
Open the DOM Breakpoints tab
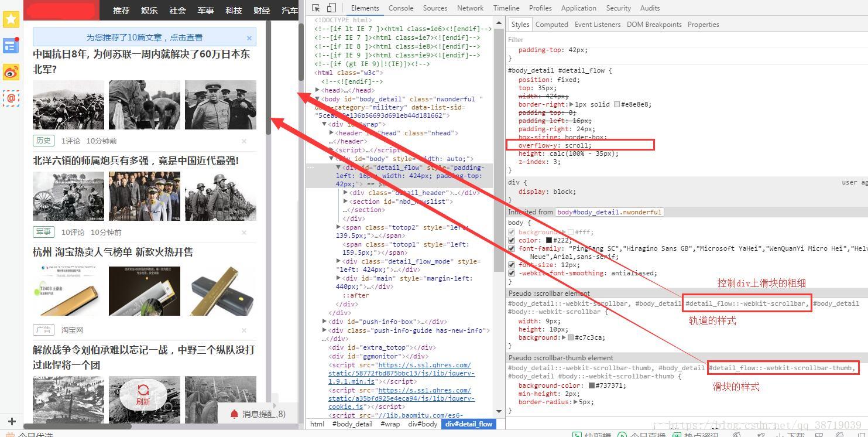(654, 25)
